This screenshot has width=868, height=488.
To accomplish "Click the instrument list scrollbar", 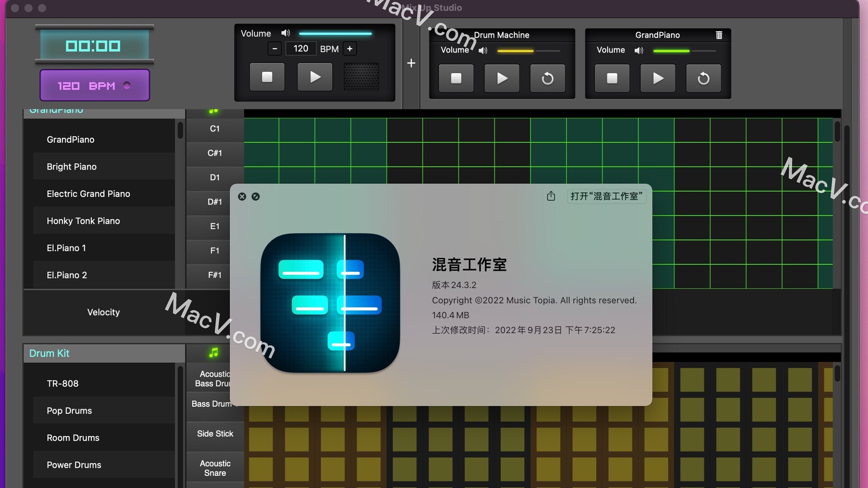I will point(180,130).
